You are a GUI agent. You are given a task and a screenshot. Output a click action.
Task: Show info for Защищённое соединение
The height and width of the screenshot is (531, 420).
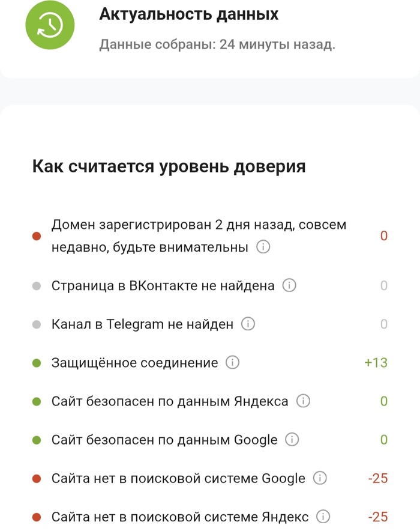pos(232,362)
